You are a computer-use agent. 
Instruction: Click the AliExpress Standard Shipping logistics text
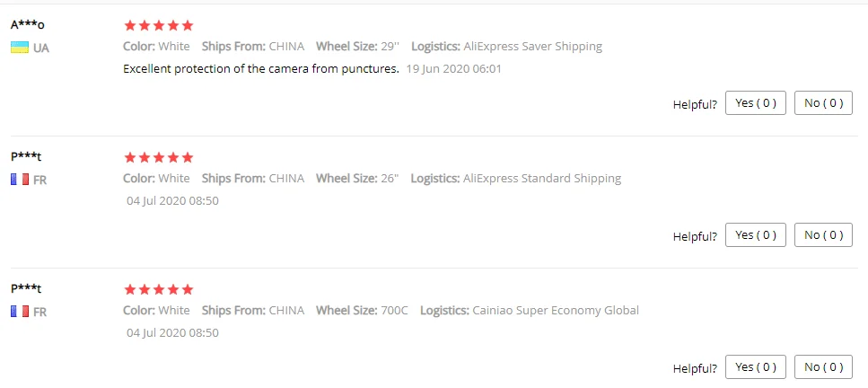tap(541, 179)
